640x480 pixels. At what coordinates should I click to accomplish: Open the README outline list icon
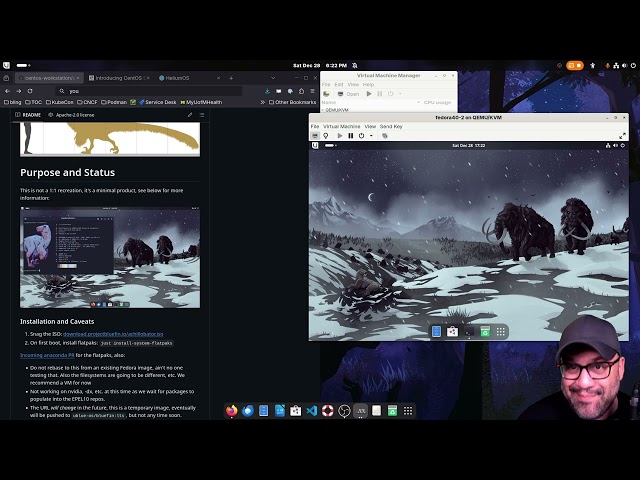202,115
